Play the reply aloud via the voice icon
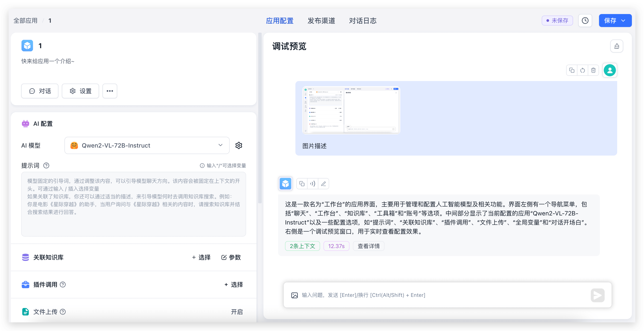This screenshot has height=331, width=644. pyautogui.click(x=312, y=184)
